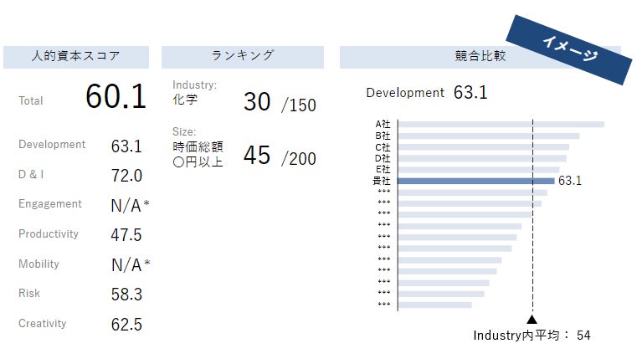Click the Industry内平均 54 label
The width and height of the screenshot is (637, 364).
[532, 336]
